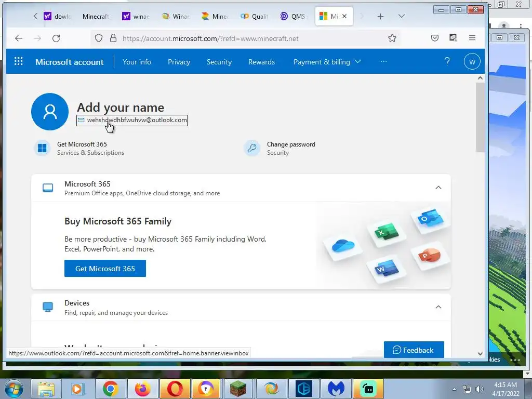
Task: Open the Rewards tab
Action: click(x=262, y=62)
